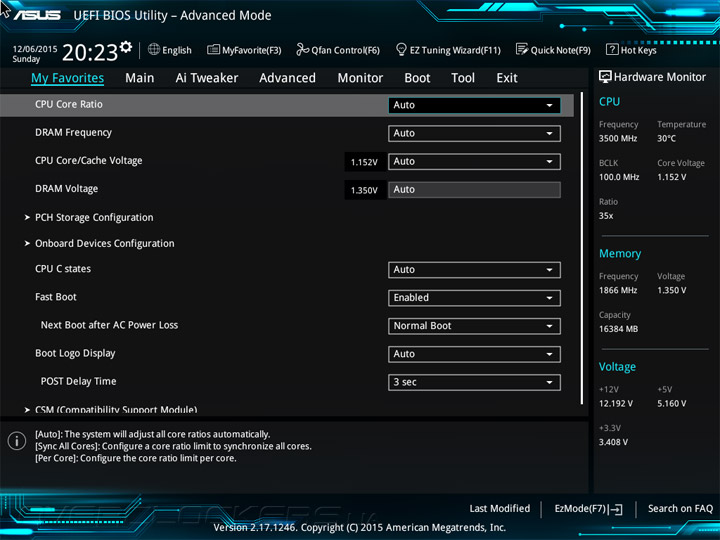This screenshot has width=720, height=540.
Task: Click the 30°C temperature value
Action: (x=666, y=139)
